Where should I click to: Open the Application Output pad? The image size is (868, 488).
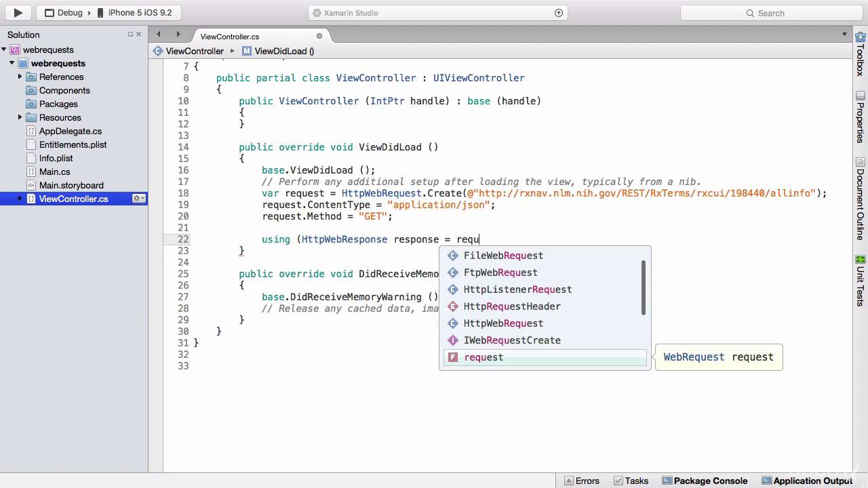point(806,481)
